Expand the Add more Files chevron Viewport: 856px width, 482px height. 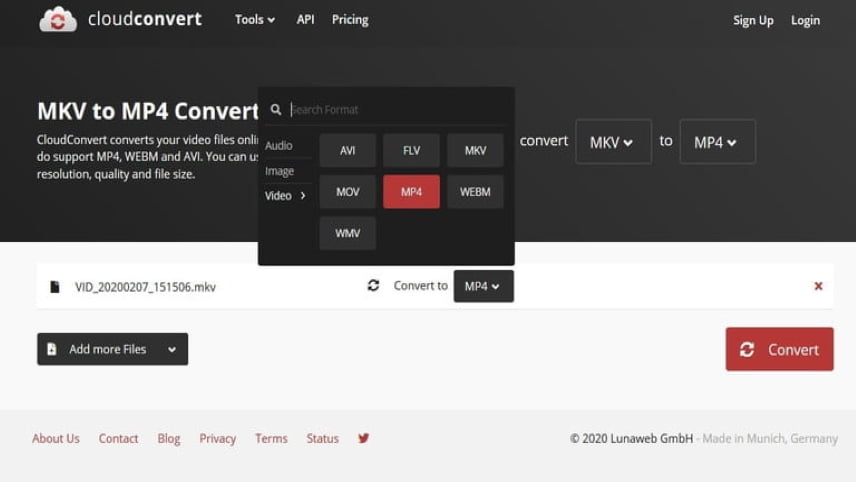pos(172,349)
